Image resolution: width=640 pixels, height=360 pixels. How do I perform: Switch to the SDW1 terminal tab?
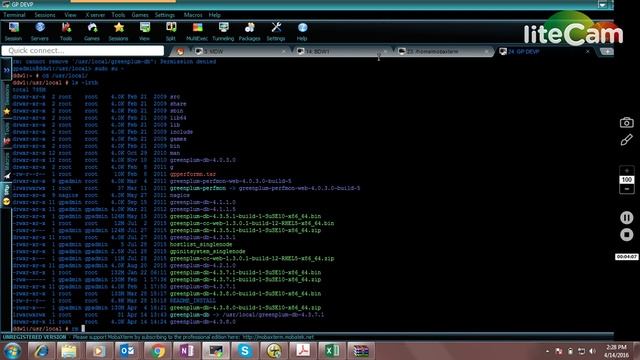click(341, 51)
